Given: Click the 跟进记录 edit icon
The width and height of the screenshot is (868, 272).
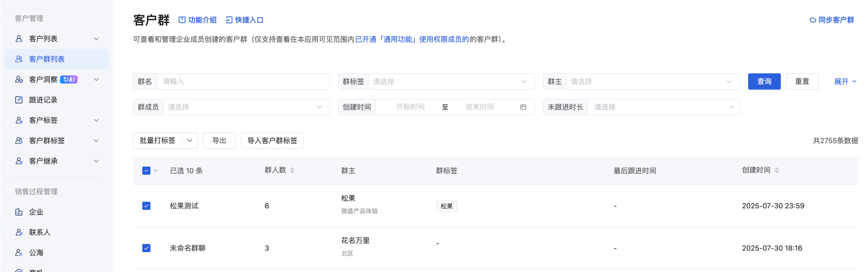Looking at the screenshot, I should pyautogui.click(x=19, y=100).
